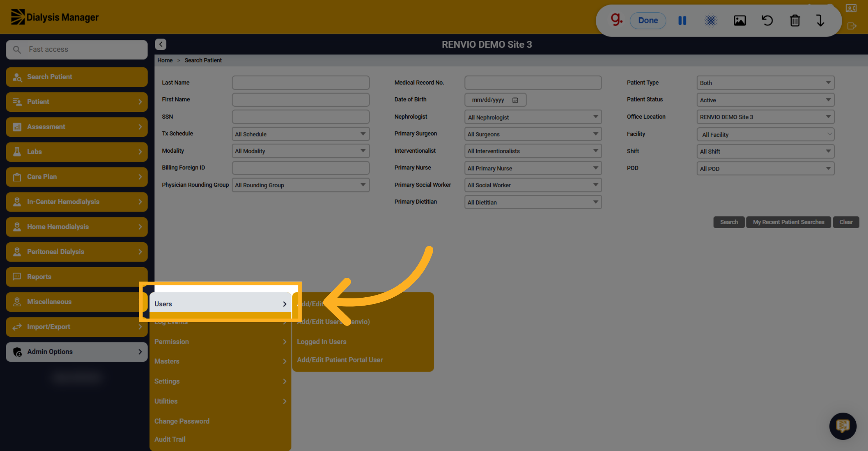Open Permission submenu item
Screen dimensions: 868x451
click(x=220, y=342)
